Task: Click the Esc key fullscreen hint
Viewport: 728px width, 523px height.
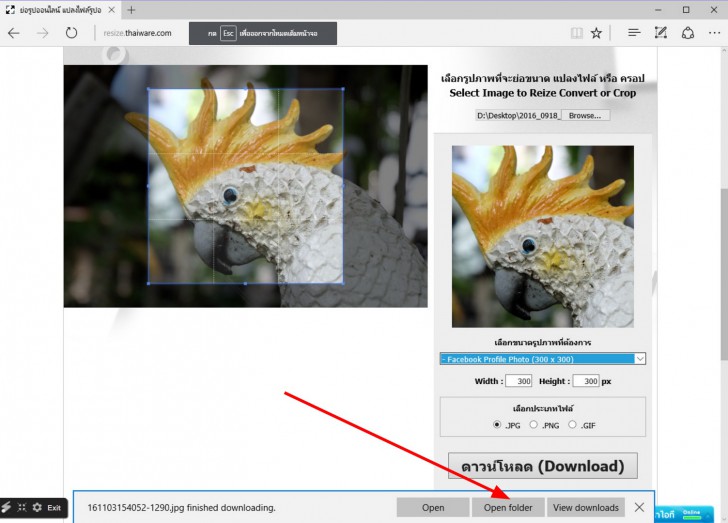Action: point(228,33)
